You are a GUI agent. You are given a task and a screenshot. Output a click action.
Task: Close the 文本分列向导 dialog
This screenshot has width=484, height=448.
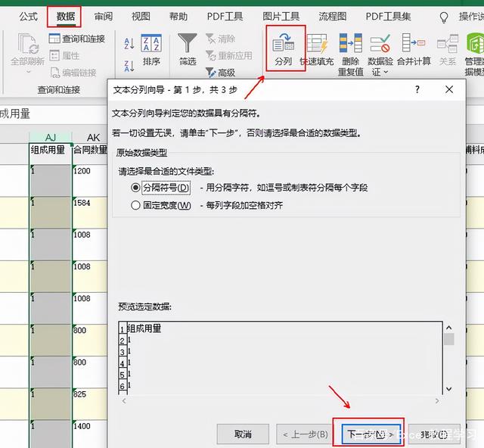point(449,89)
